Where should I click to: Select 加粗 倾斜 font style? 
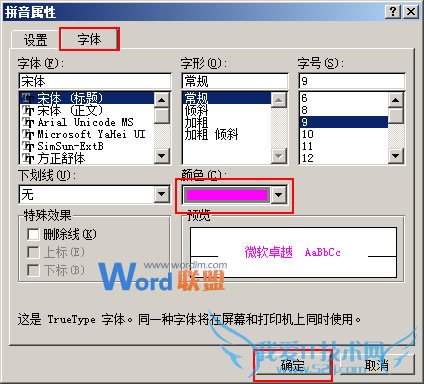(x=227, y=134)
